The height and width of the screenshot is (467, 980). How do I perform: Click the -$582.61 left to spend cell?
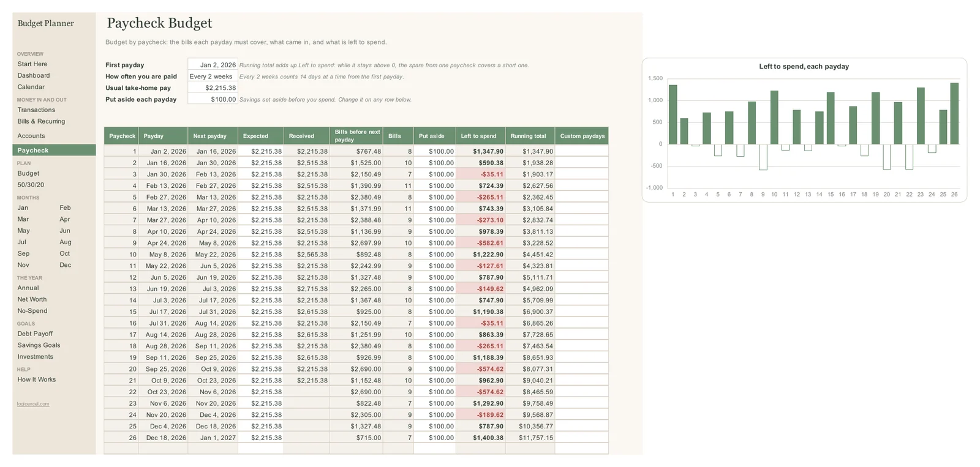481,243
